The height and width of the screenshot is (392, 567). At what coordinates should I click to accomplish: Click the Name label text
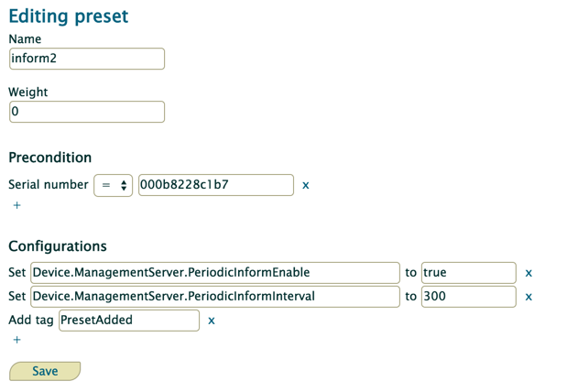coord(25,39)
